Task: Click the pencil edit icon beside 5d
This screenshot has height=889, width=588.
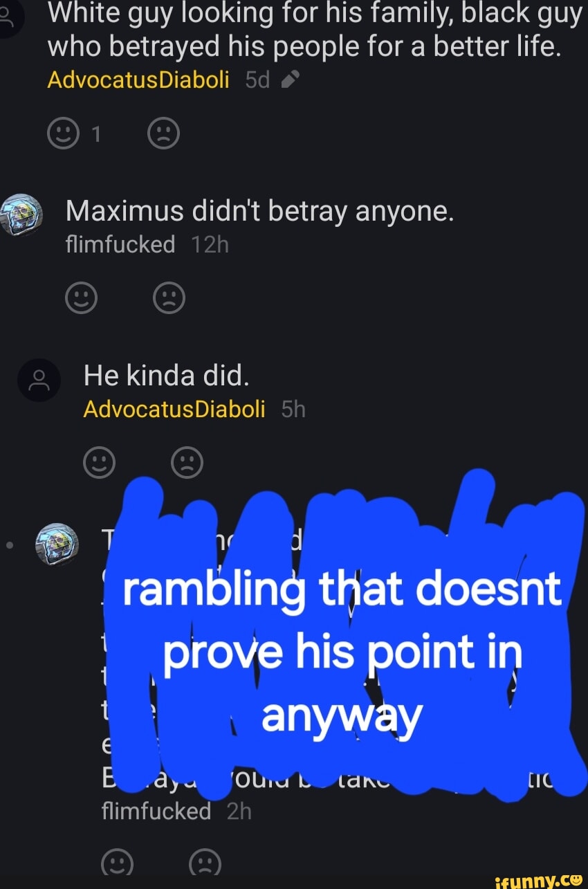Action: (291, 82)
